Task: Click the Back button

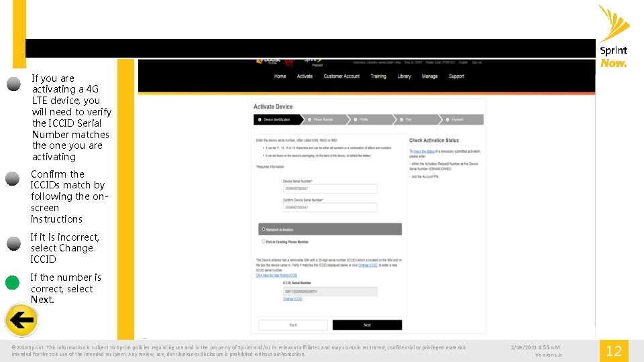Action: click(293, 325)
